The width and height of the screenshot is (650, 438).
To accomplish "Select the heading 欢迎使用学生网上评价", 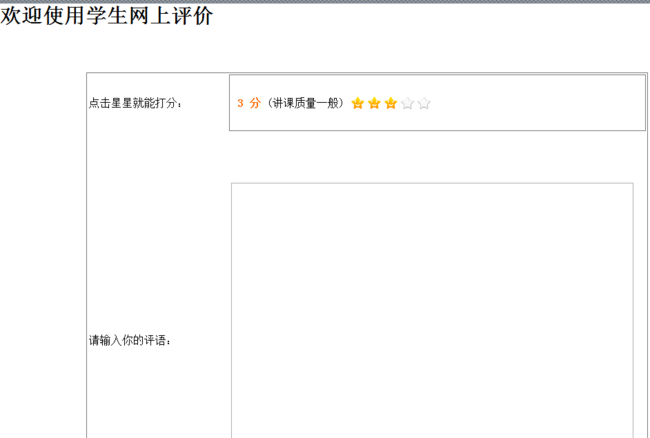I will (107, 17).
